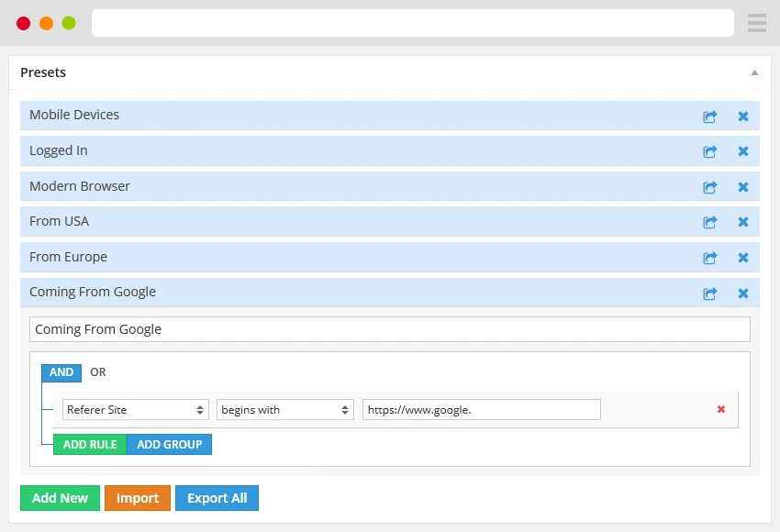The width and height of the screenshot is (780, 532).
Task: Collapse the Coming From Google preset row
Action: (x=389, y=293)
